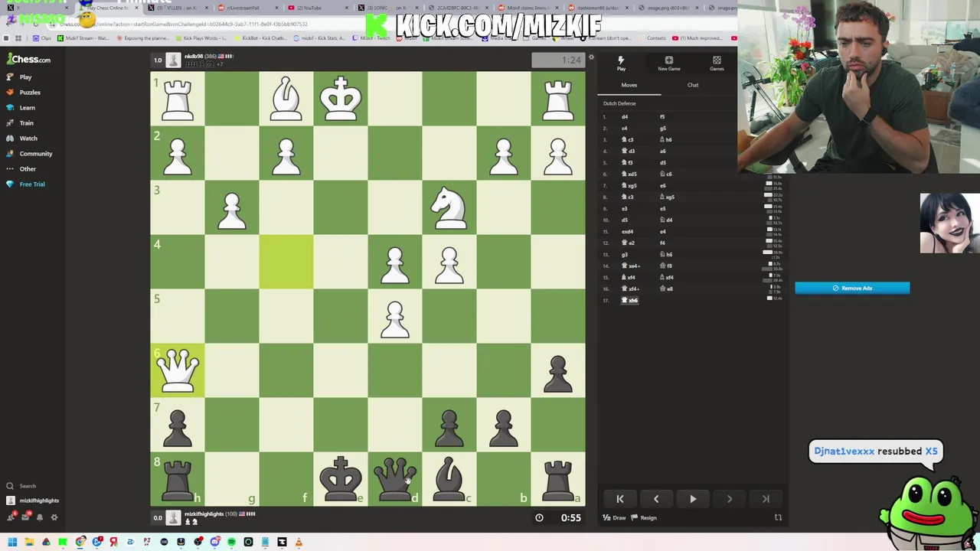Select move 14 xe4+ in move list
Image resolution: width=980 pixels, height=551 pixels.
point(632,266)
